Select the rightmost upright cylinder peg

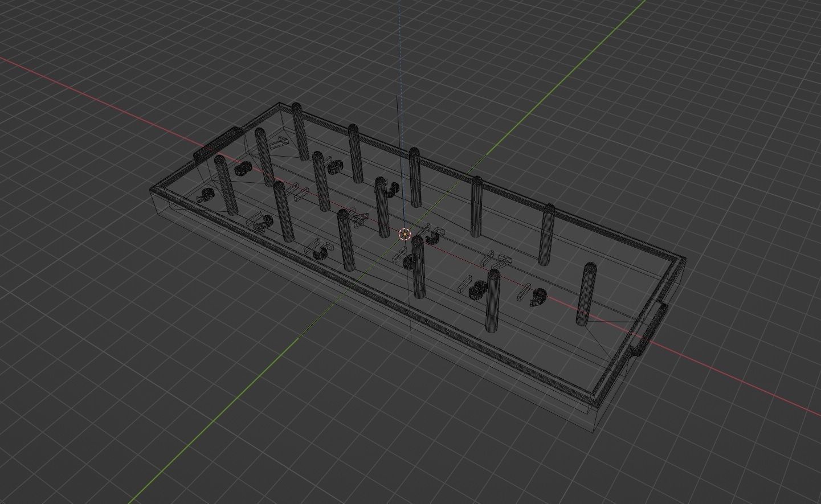[x=586, y=294]
